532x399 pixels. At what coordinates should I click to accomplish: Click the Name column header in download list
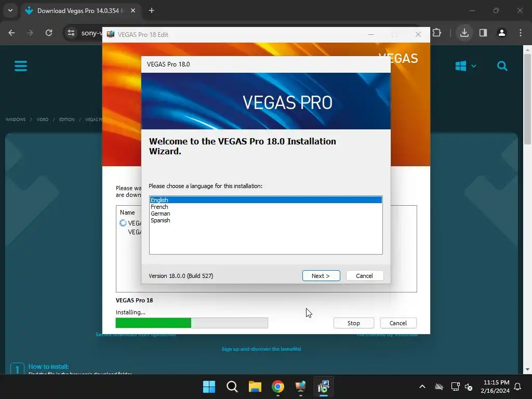(x=127, y=212)
